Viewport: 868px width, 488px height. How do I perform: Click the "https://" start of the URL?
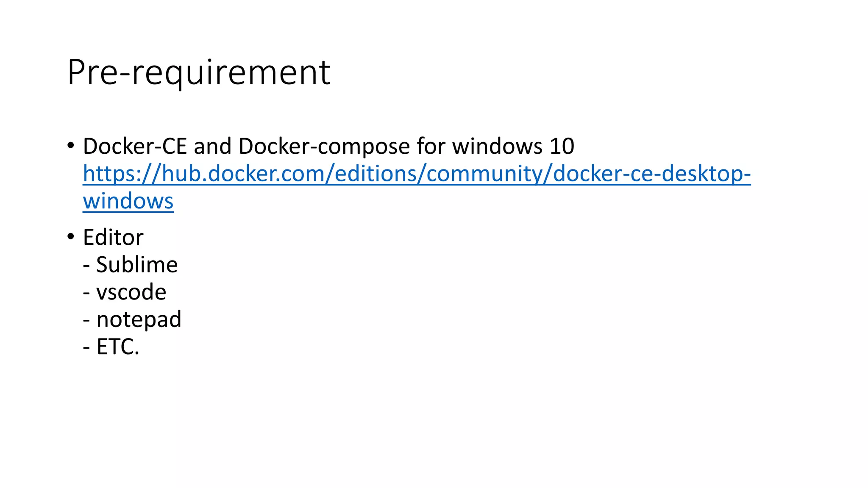coord(122,174)
